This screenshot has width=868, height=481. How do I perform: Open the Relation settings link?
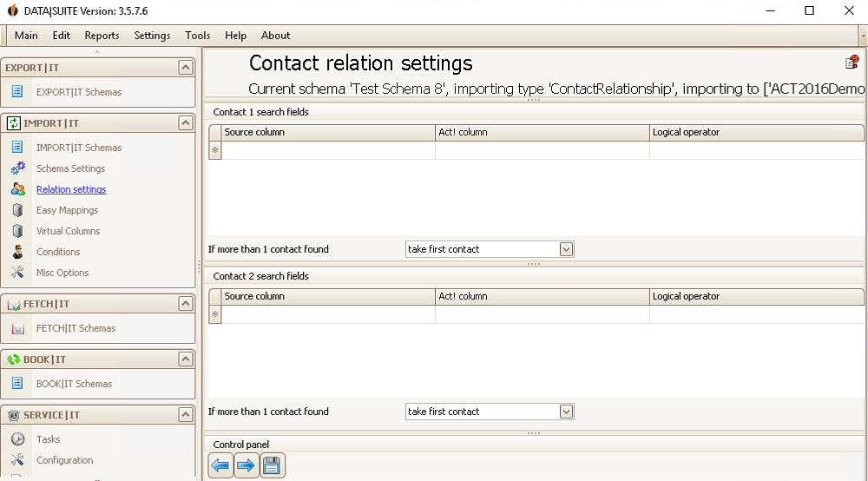pyautogui.click(x=71, y=189)
